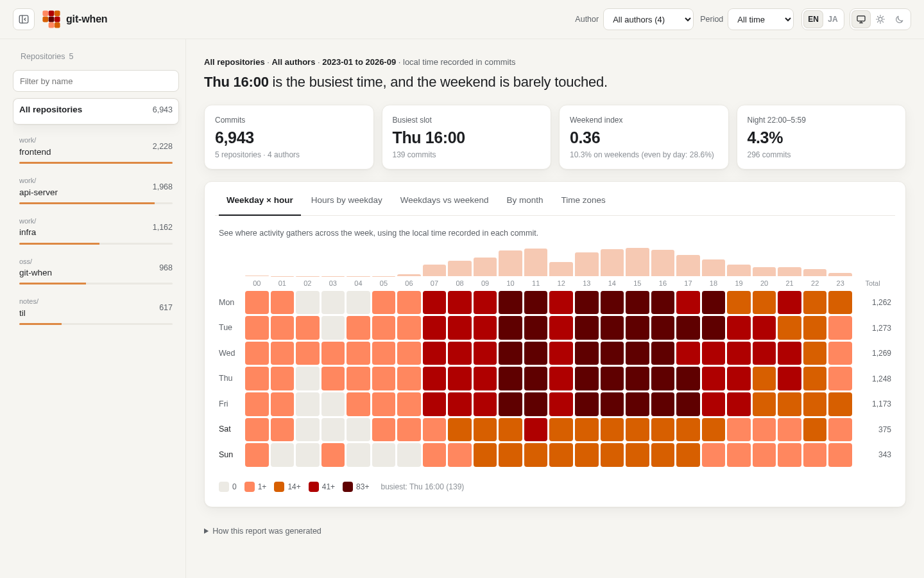924x578 pixels.
Task: Click the Night 22:00–5:59 stat card
Action: click(x=821, y=137)
